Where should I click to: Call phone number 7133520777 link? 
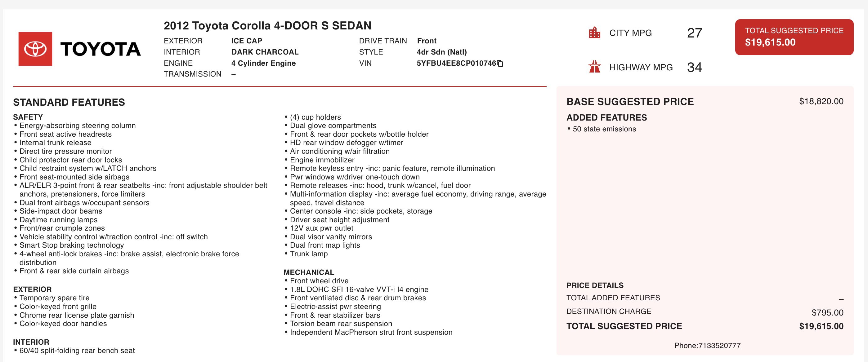(719, 346)
